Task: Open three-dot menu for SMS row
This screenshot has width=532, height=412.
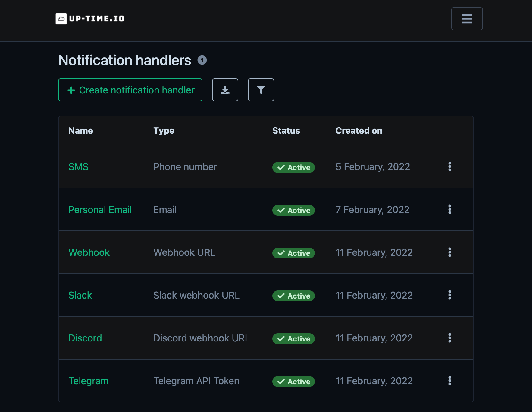Action: pos(449,166)
